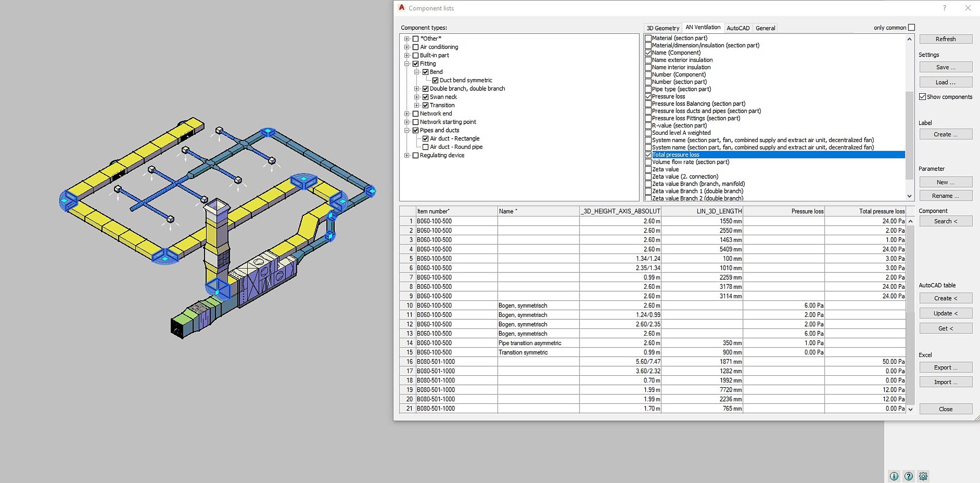980x483 pixels.
Task: Click the Refresh button
Action: 945,39
